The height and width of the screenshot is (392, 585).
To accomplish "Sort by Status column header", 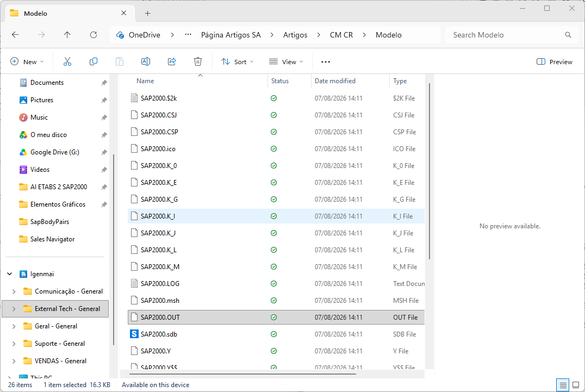I will tap(280, 81).
